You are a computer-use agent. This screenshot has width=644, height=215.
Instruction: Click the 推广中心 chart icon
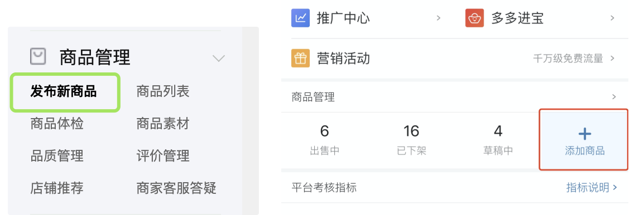click(x=300, y=18)
